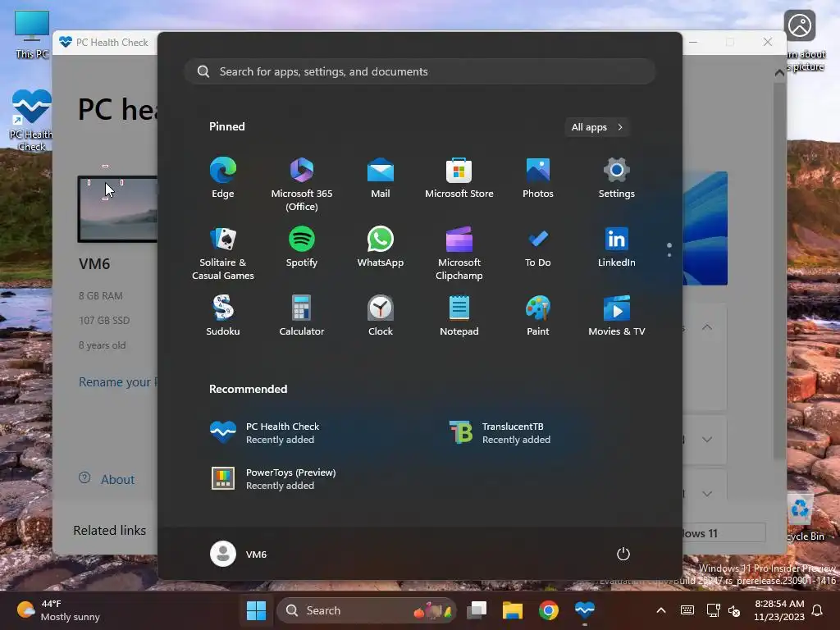Switch to PC Health Check taskbar icon
The height and width of the screenshot is (630, 840).
coord(584,610)
